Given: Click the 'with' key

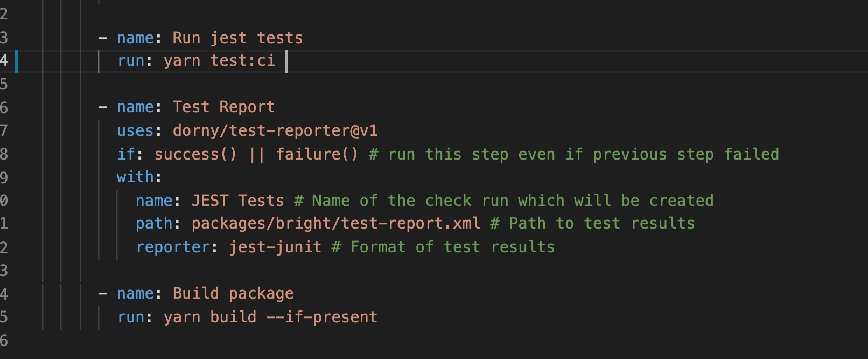Looking at the screenshot, I should click(x=135, y=177).
